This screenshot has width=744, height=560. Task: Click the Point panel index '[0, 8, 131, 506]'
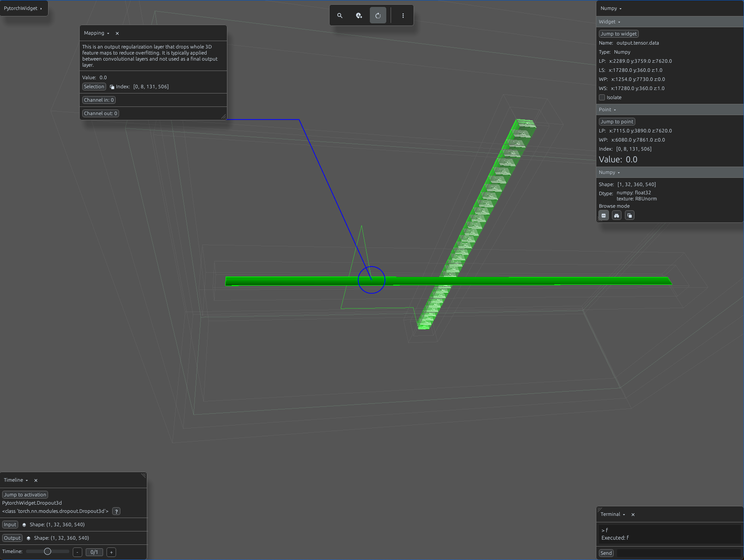point(634,149)
